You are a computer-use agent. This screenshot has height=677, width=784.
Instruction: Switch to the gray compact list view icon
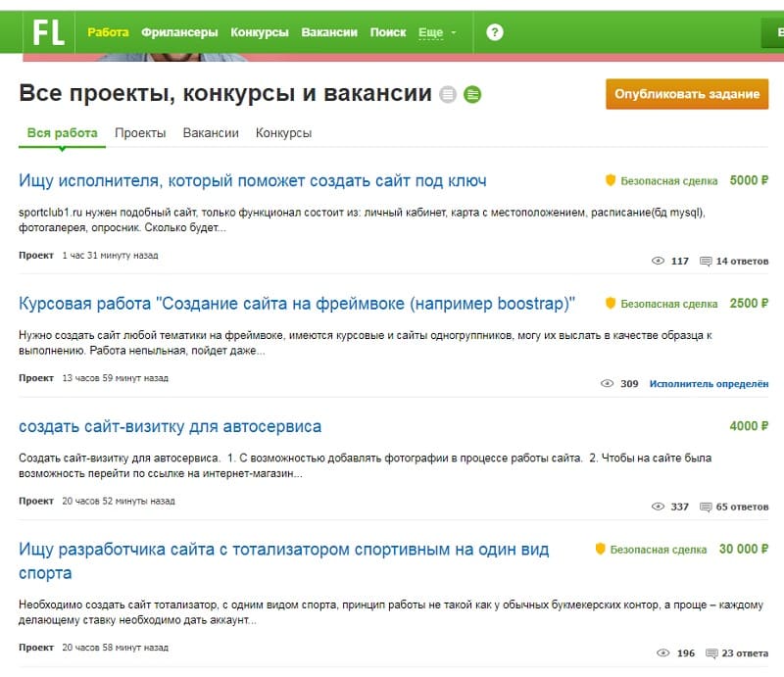(448, 94)
